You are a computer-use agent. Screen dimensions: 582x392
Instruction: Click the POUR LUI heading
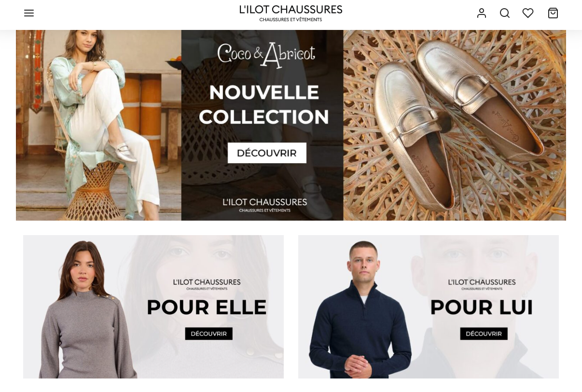pyautogui.click(x=482, y=307)
